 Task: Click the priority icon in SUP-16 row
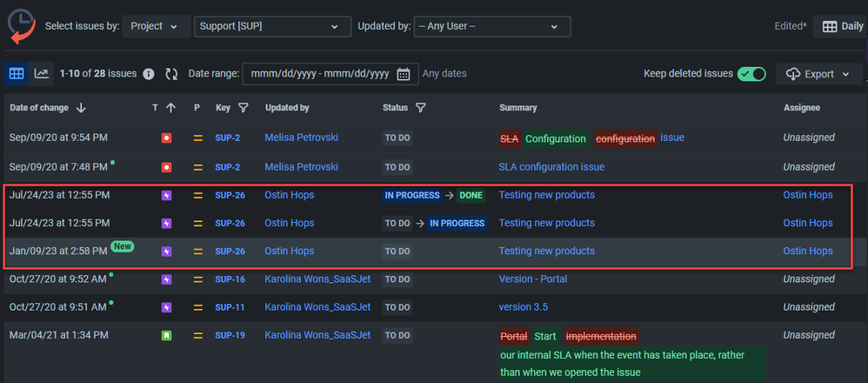197,279
